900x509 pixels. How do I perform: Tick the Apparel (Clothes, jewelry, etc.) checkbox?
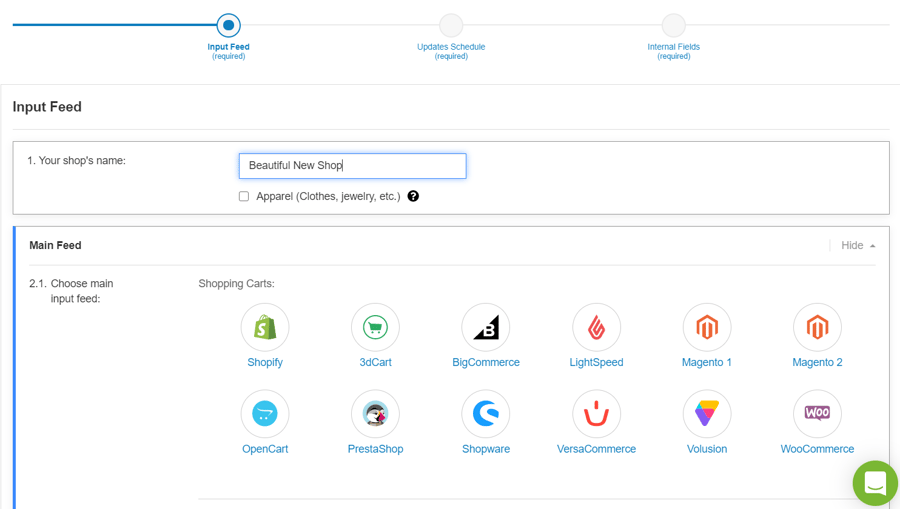coord(244,196)
